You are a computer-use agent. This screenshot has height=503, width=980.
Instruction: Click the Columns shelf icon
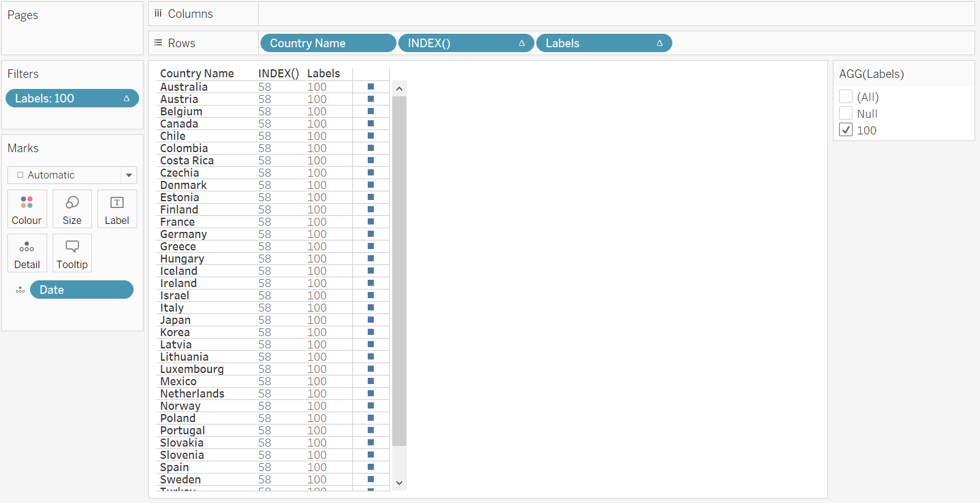point(158,13)
